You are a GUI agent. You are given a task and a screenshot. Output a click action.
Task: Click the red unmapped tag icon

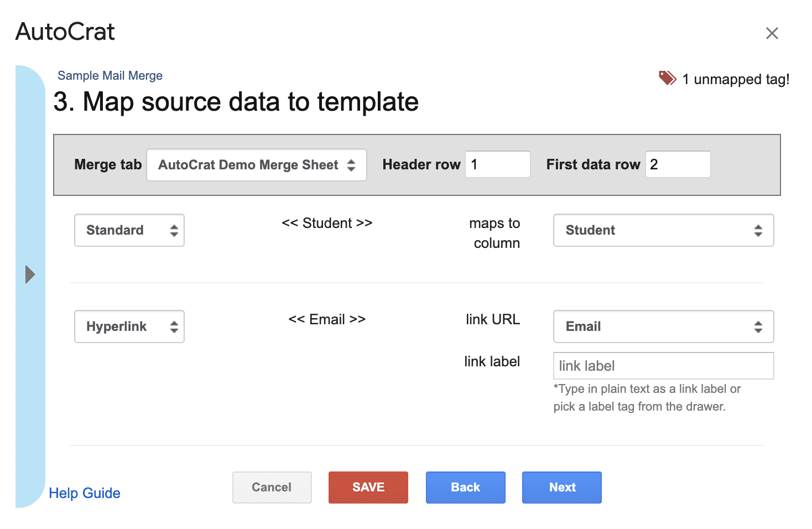tap(667, 78)
